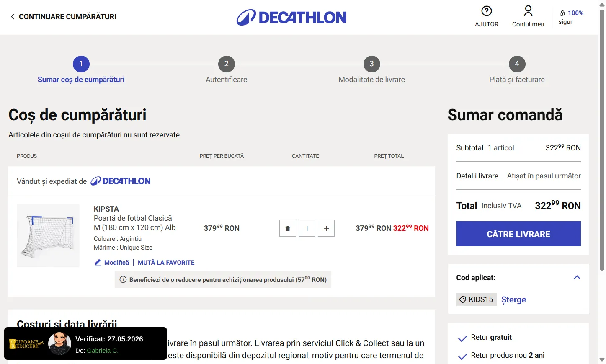Click the CĂTRE LIVRARE button

coord(518,234)
